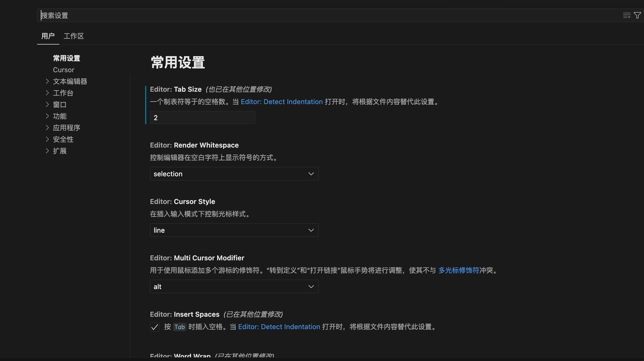Click the Tab Size value field
644x361 pixels.
[x=202, y=118]
